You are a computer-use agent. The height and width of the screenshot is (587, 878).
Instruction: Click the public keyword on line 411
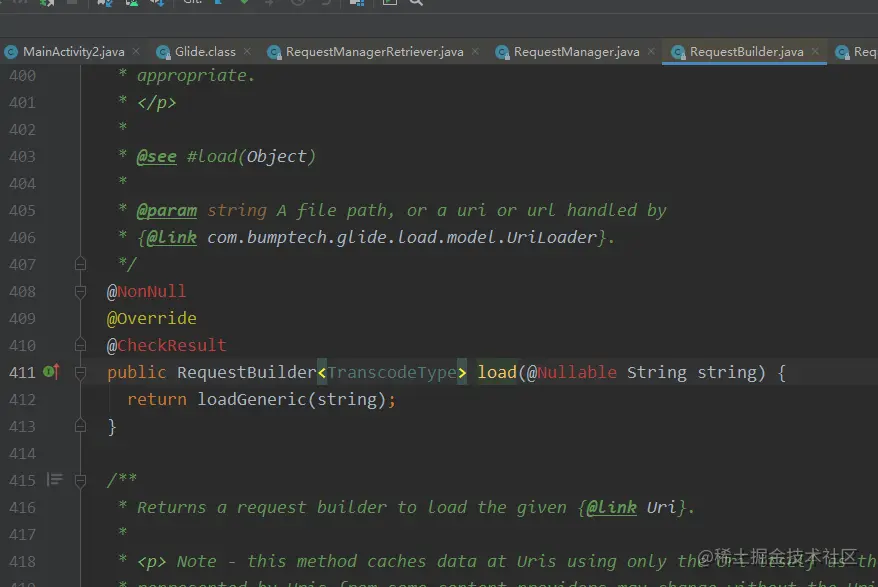click(x=137, y=372)
